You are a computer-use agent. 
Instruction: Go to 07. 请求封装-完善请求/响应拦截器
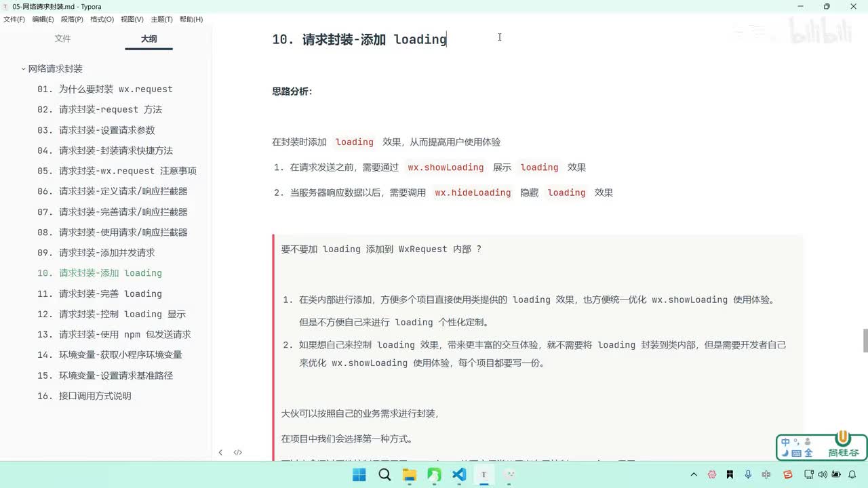pyautogui.click(x=113, y=212)
